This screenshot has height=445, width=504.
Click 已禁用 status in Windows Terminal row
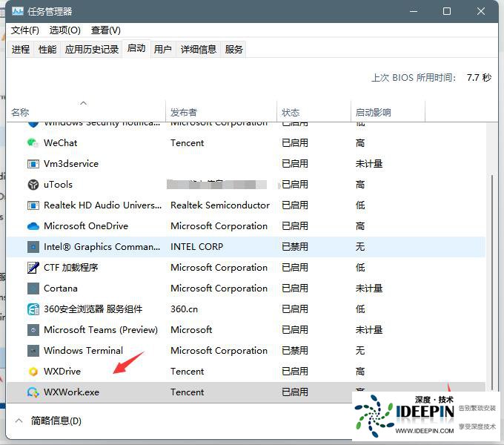coord(295,351)
